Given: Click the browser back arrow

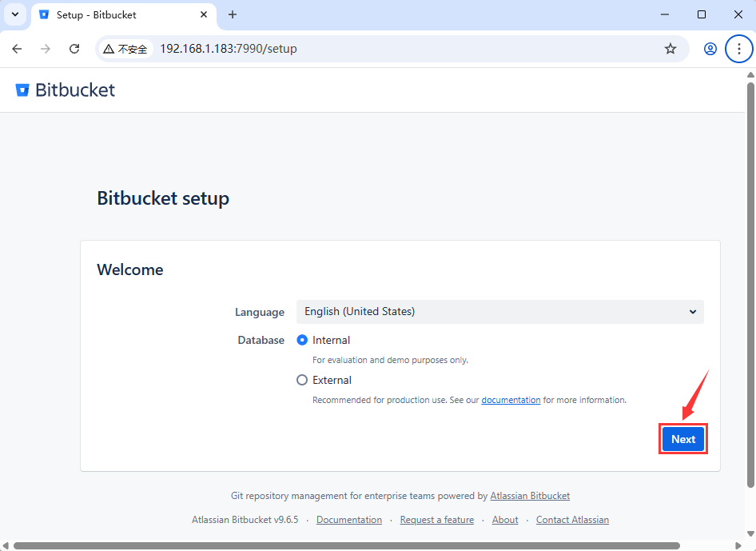Looking at the screenshot, I should (x=17, y=49).
